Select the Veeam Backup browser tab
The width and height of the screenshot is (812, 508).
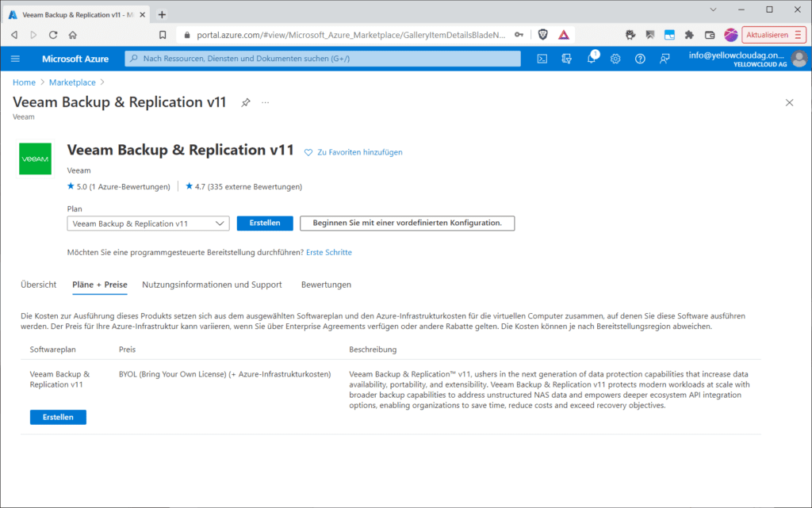coord(78,15)
